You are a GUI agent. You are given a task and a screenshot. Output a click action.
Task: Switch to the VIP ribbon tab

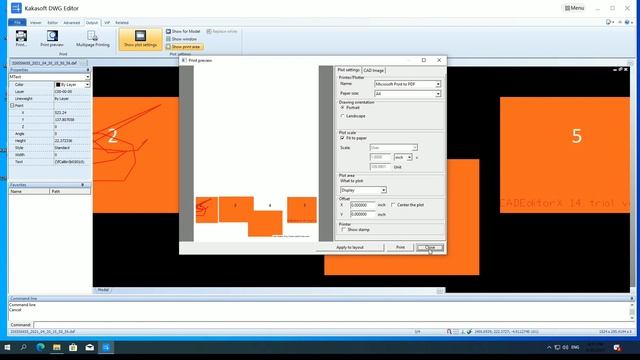[x=107, y=22]
